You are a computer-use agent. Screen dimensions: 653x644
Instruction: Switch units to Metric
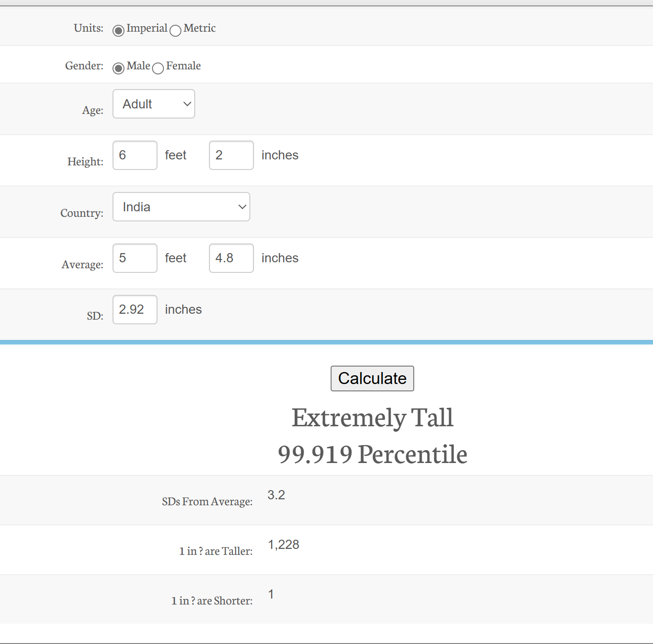[175, 31]
